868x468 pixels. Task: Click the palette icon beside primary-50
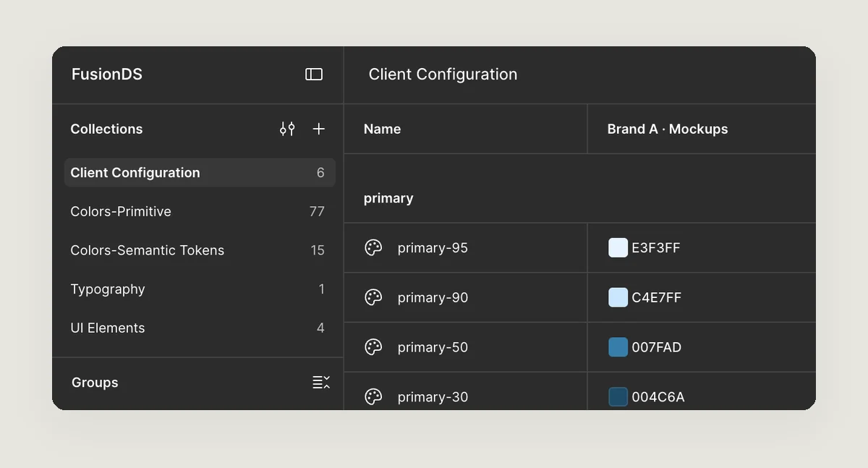coord(373,347)
